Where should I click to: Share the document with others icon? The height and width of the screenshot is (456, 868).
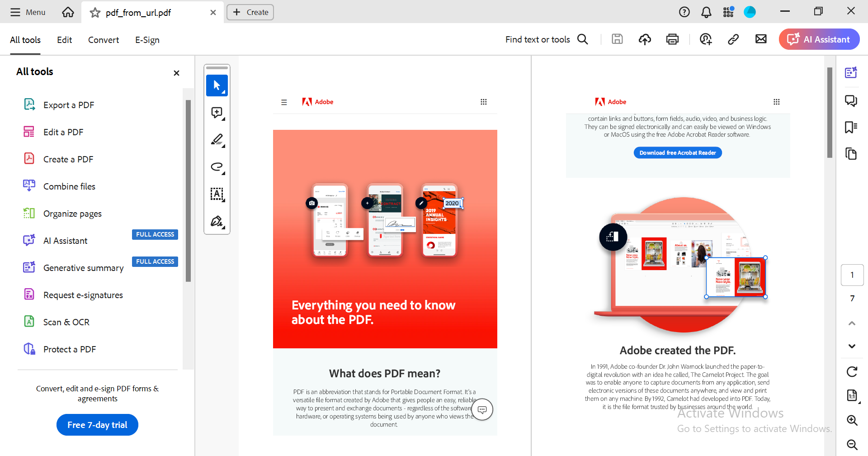[706, 39]
